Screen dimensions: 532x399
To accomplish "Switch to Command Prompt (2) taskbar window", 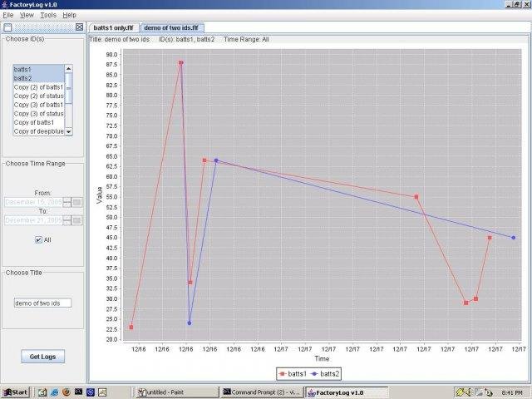I will point(263,392).
